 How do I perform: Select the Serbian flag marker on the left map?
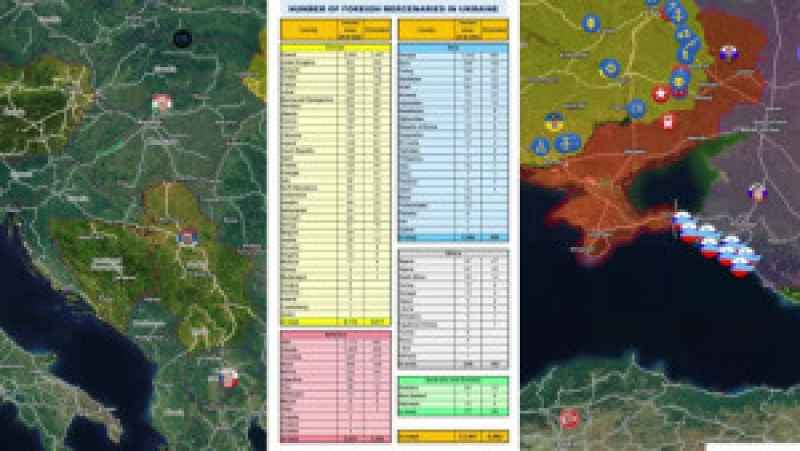[x=186, y=237]
